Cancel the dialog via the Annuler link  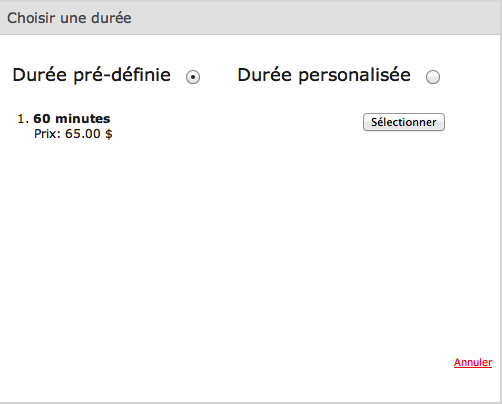coord(473,362)
